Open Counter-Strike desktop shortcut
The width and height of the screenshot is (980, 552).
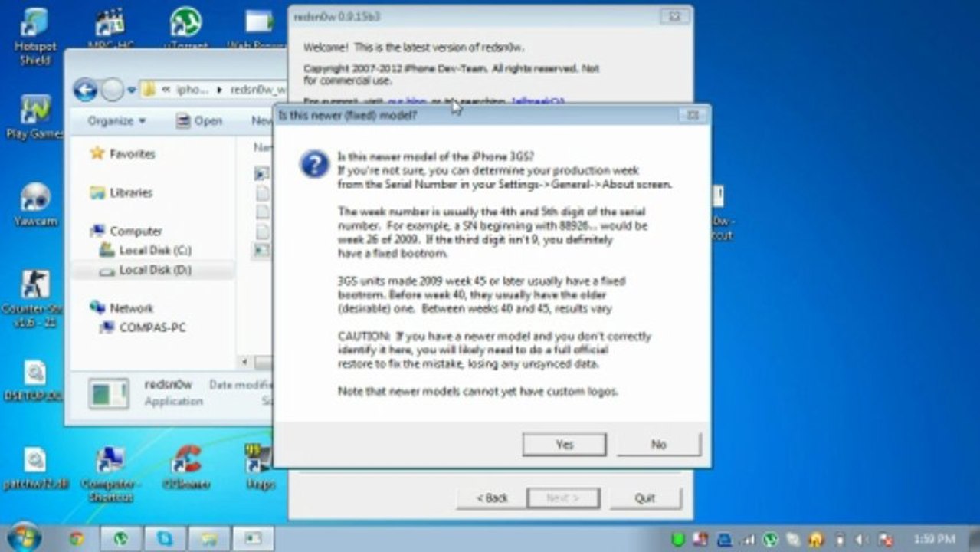(34, 299)
